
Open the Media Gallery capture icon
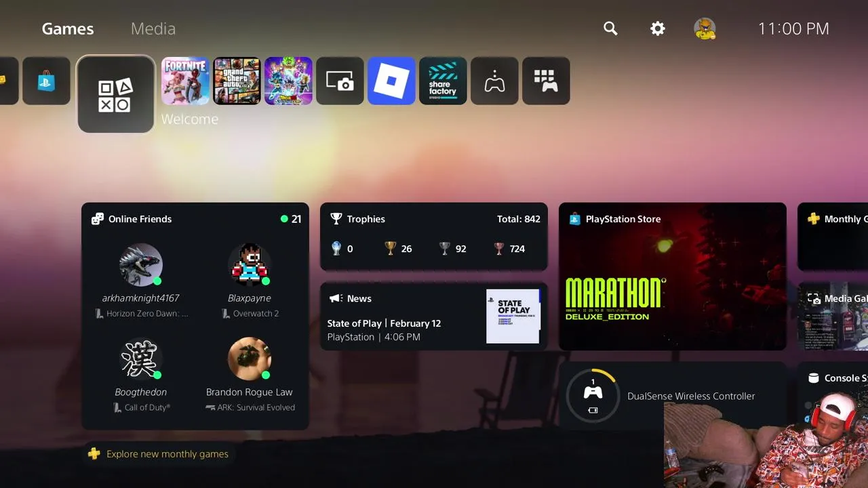click(340, 81)
